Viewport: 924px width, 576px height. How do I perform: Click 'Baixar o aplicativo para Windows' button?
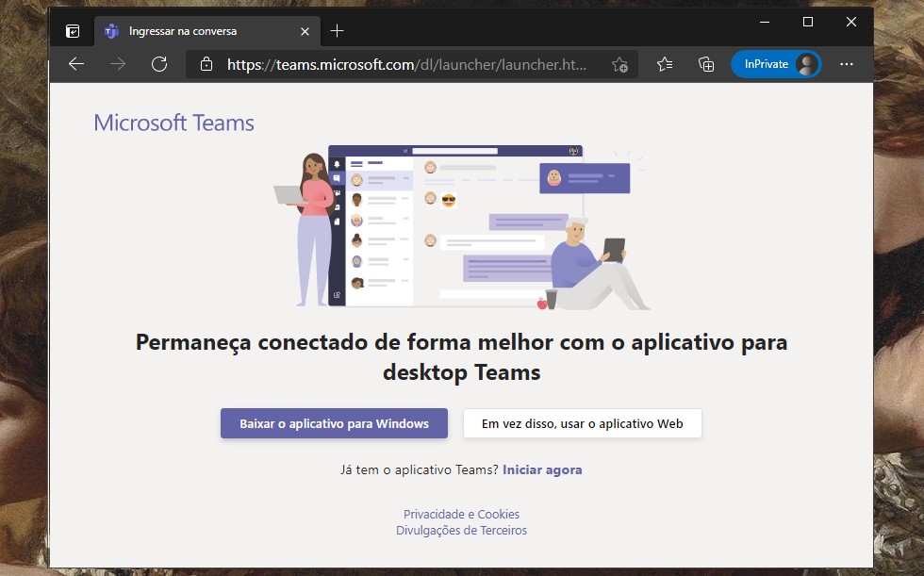tap(334, 424)
